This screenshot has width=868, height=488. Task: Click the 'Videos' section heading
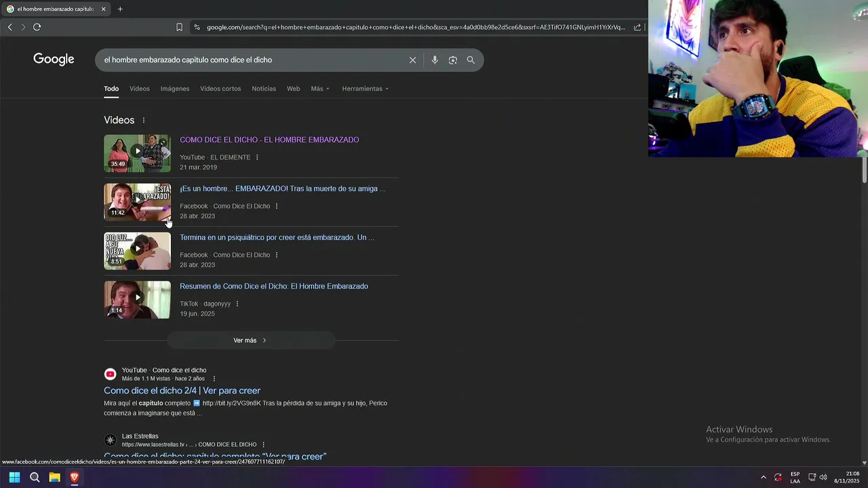click(x=119, y=120)
